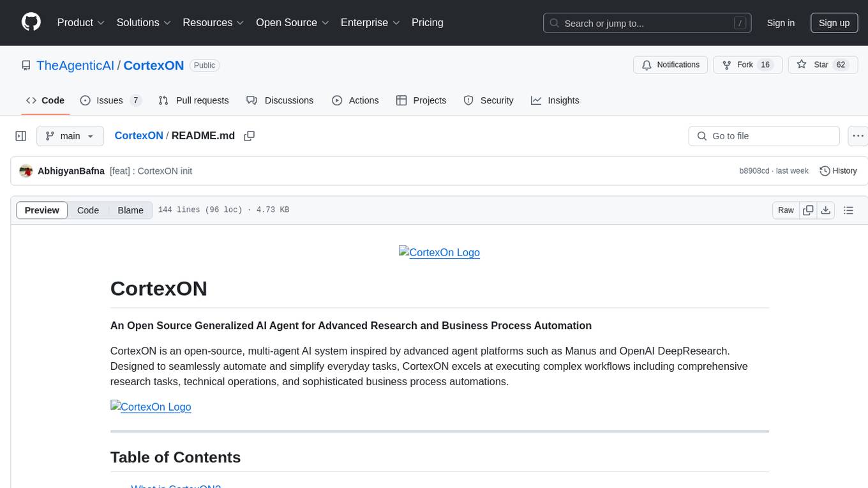Open the main branch selector
The width and height of the screenshot is (868, 488).
click(x=70, y=136)
